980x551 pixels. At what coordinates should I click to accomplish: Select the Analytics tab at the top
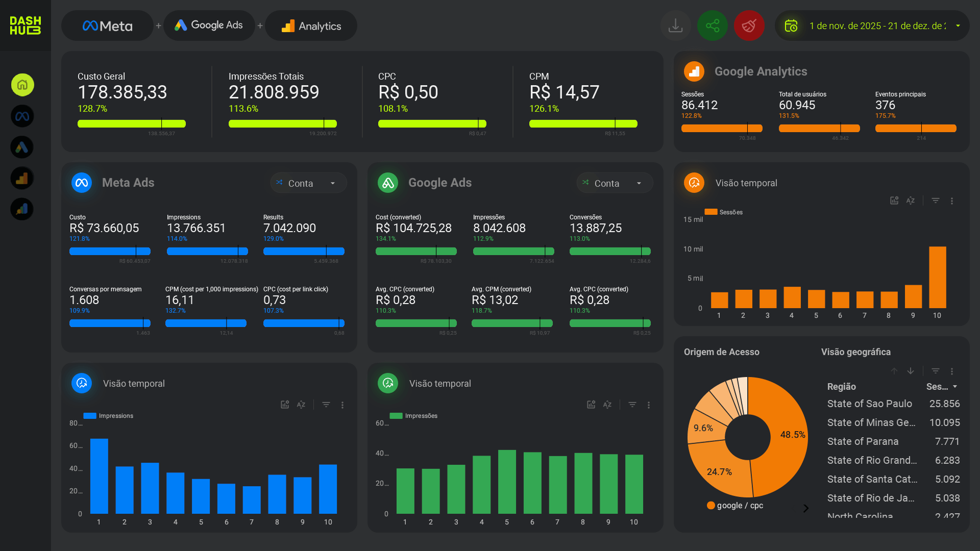pos(311,26)
